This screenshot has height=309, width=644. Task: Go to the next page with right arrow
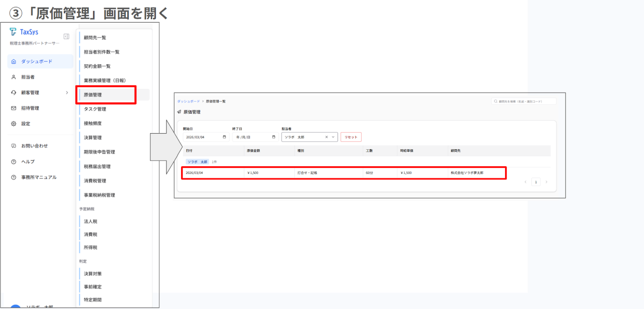point(546,182)
